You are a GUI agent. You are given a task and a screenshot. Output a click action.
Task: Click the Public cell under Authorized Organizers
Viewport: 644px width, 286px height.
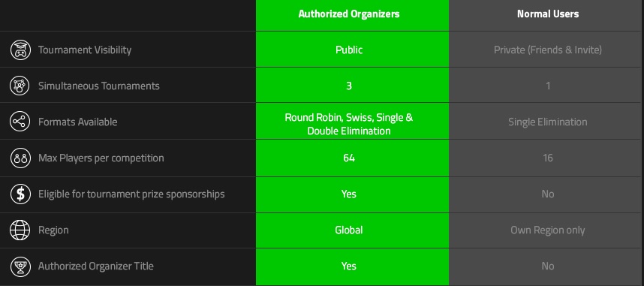349,50
